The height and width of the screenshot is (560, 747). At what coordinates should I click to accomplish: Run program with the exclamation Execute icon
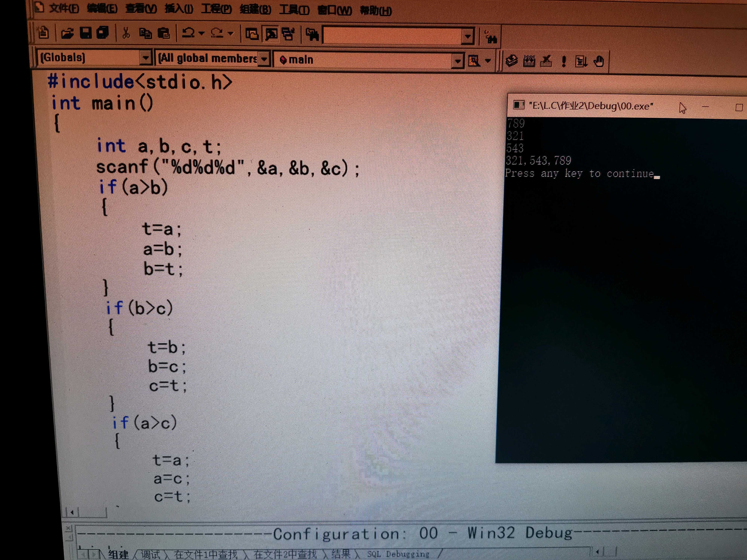click(563, 61)
